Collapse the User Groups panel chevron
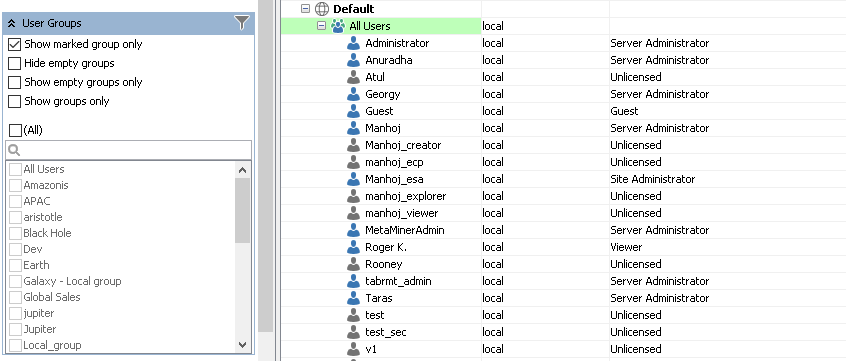846x361 pixels. click(x=12, y=23)
